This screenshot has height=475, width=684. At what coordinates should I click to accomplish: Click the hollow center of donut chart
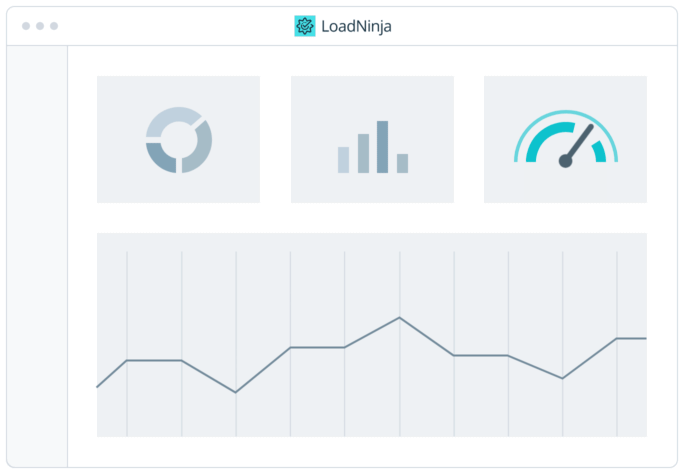click(178, 140)
